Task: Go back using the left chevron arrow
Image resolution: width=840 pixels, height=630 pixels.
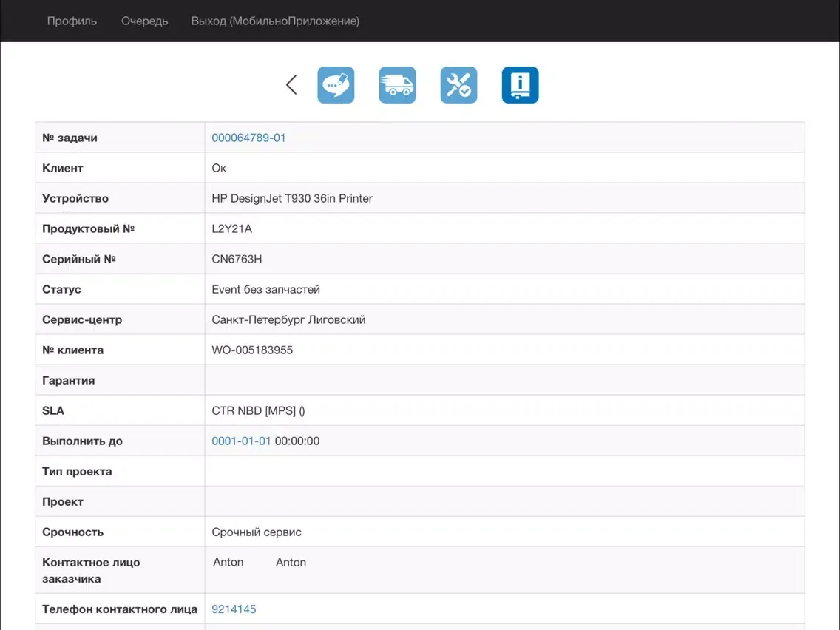Action: [x=291, y=84]
